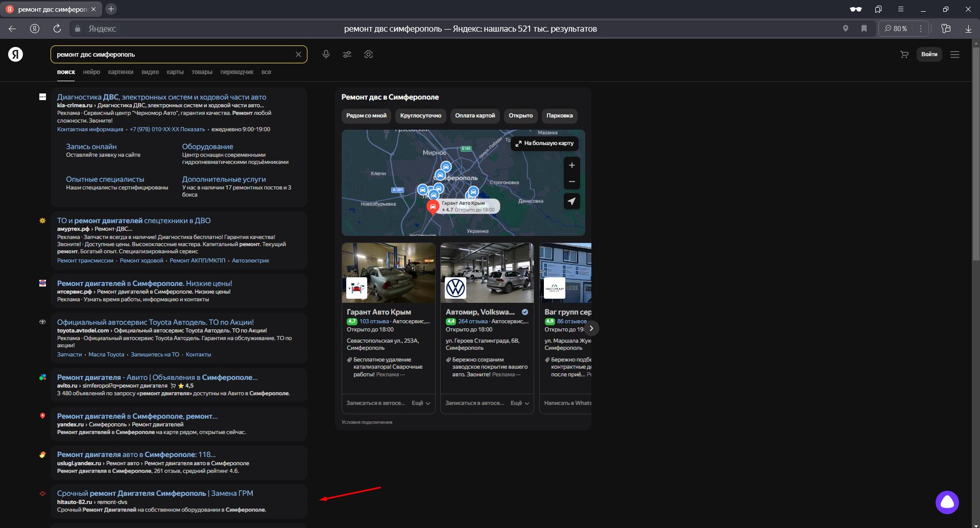Switch to the 'картинки' tab

[x=121, y=72]
